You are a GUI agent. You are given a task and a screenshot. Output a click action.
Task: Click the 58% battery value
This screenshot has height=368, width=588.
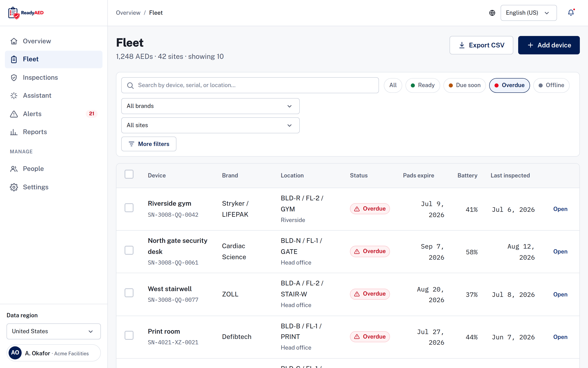click(472, 252)
